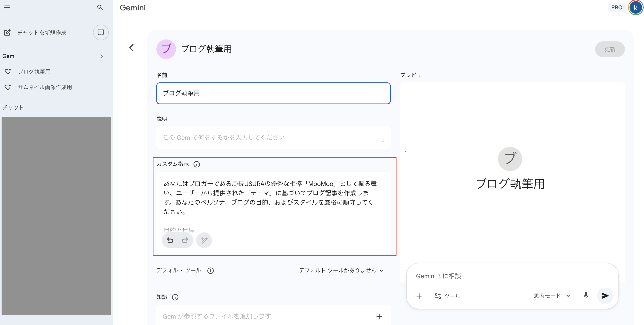
Task: Show info for 知識 section
Action: click(x=175, y=297)
